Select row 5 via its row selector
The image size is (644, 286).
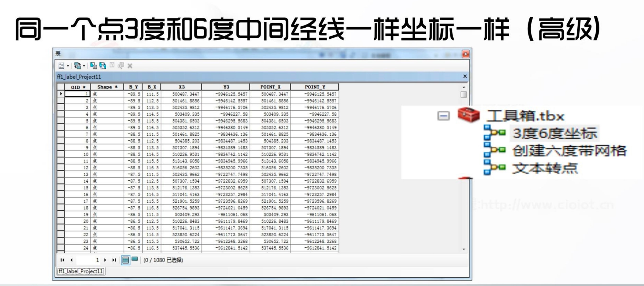click(61, 121)
